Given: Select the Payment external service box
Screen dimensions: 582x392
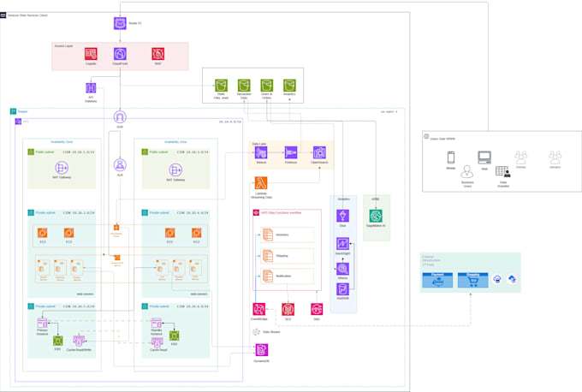Looking at the screenshot, I should pos(437,280).
